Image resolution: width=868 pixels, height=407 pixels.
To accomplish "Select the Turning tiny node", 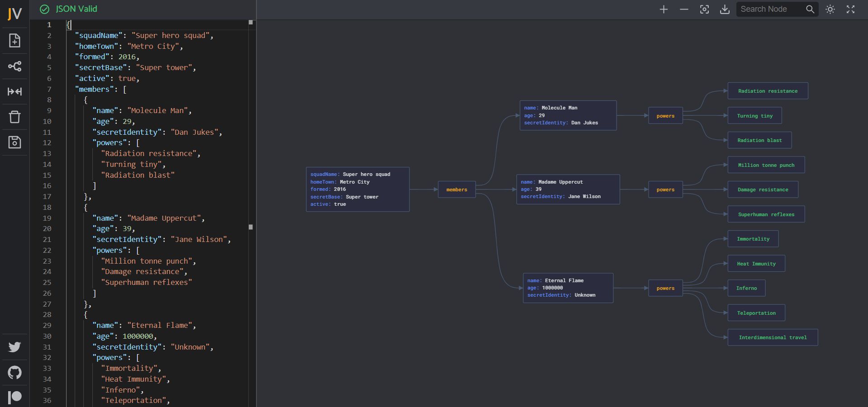I will 754,116.
